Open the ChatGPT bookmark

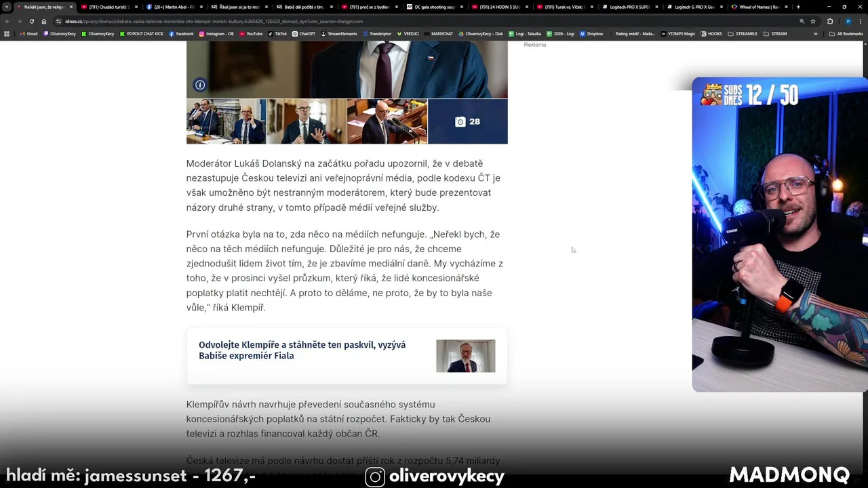click(x=304, y=33)
